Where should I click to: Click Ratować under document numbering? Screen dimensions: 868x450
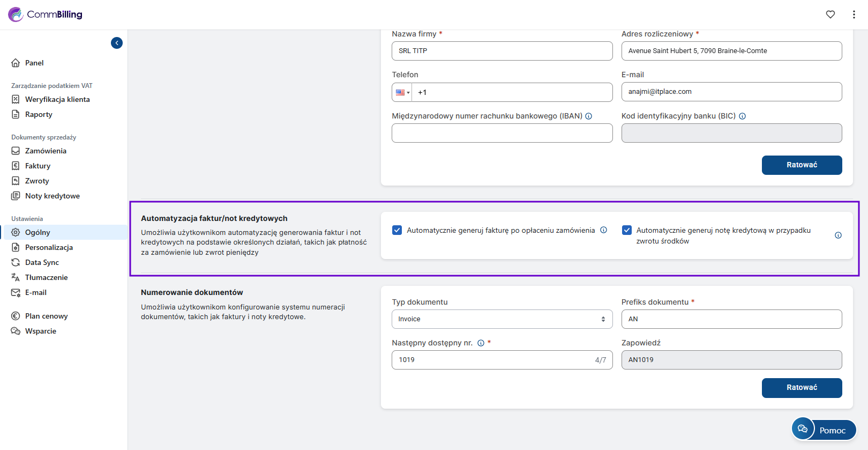coord(802,388)
